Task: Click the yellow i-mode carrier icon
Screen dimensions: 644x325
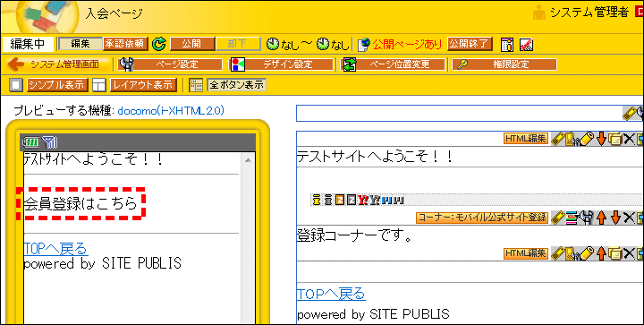Action: [x=316, y=200]
